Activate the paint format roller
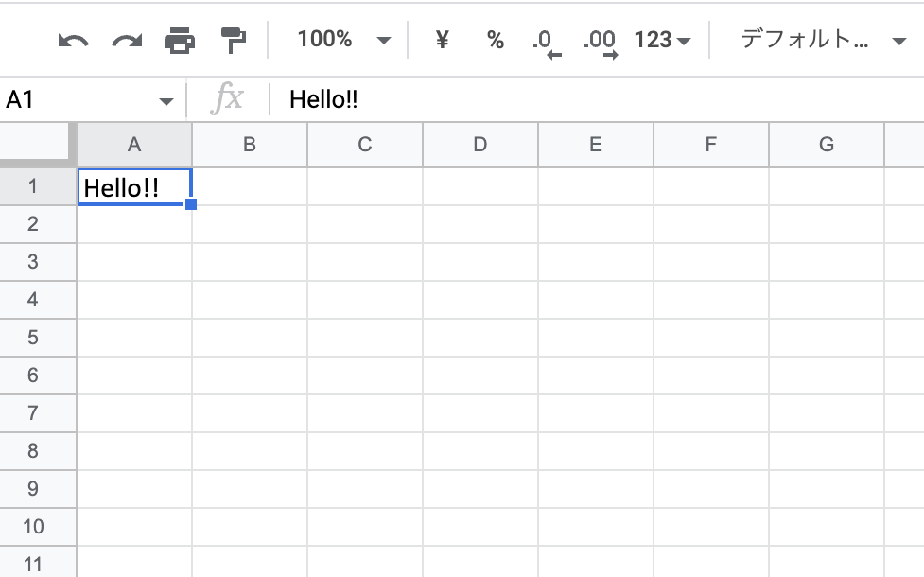This screenshot has height=577, width=924. (x=232, y=41)
